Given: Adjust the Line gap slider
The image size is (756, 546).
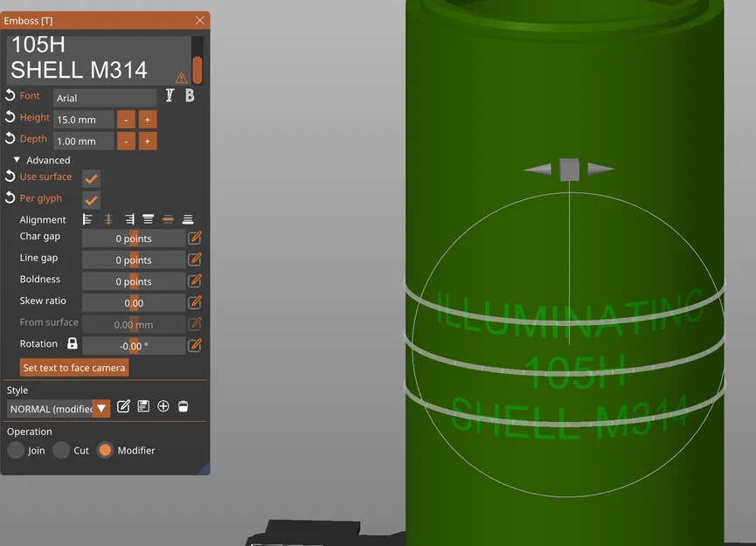Looking at the screenshot, I should pyautogui.click(x=134, y=259).
